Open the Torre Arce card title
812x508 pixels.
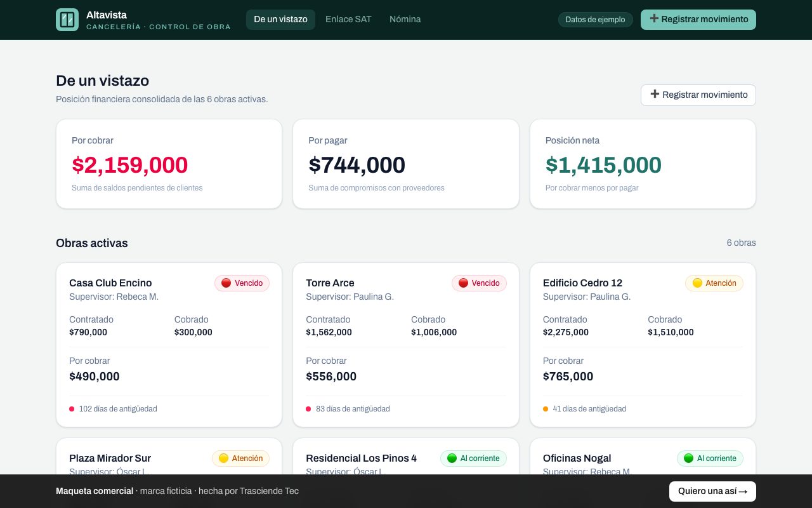(330, 283)
